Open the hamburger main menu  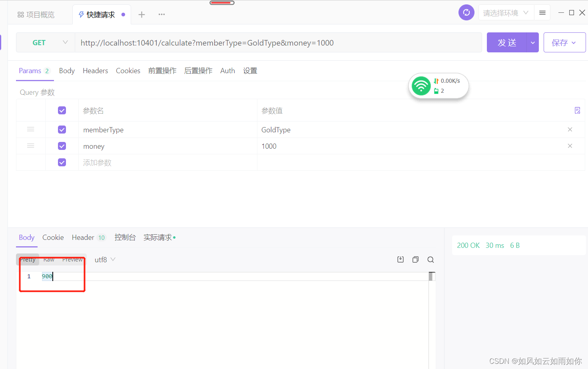point(542,13)
